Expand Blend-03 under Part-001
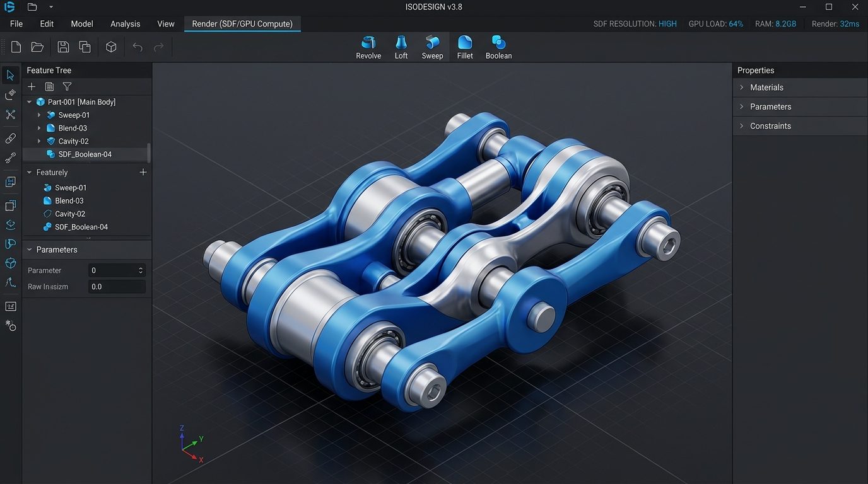Screen dimensions: 868x484 coord(39,128)
